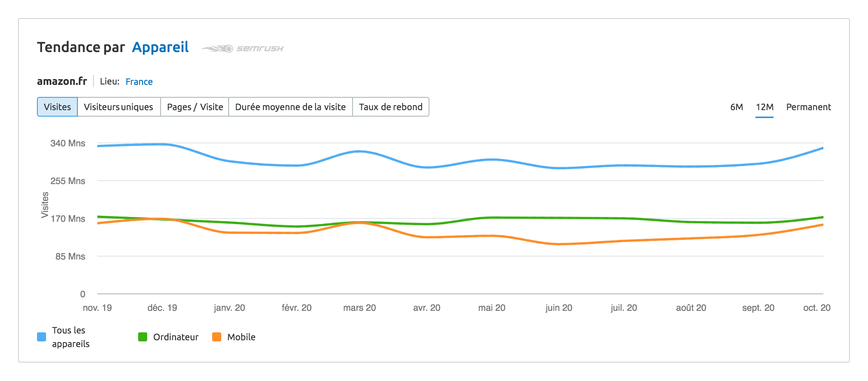Toggle Mobile series via its legend entry

(241, 336)
